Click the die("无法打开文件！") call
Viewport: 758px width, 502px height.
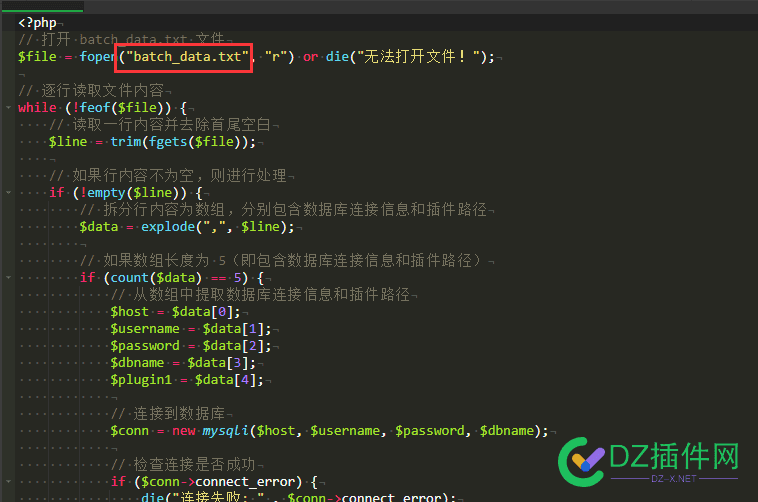tap(410, 57)
